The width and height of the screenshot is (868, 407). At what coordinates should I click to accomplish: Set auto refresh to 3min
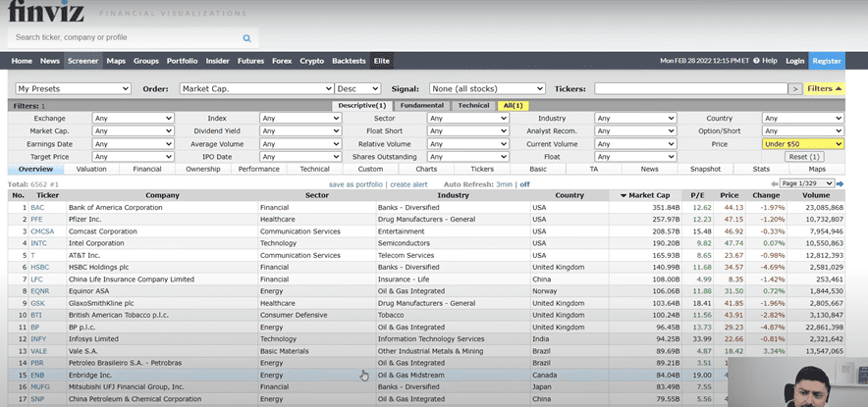pos(504,184)
